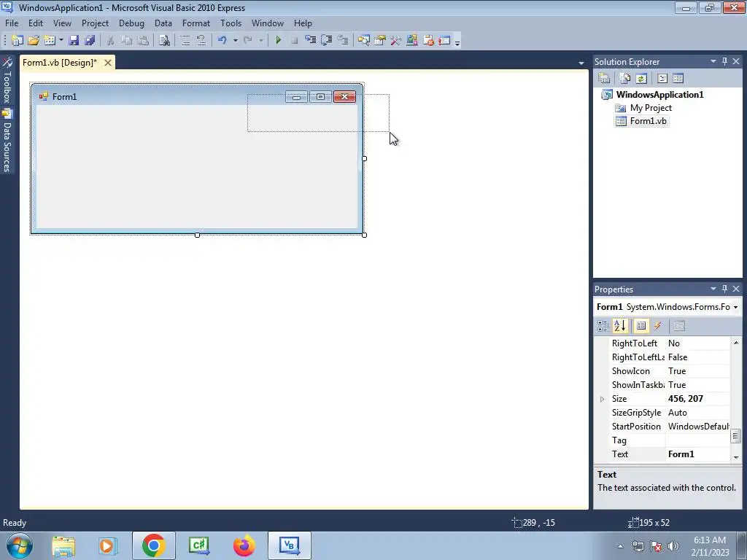Click the Comment out selected lines icon

point(185,41)
